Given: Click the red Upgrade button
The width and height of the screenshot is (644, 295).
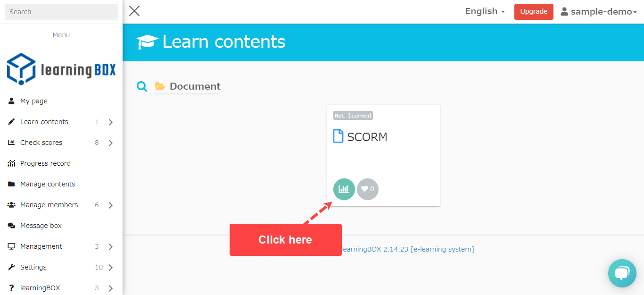Looking at the screenshot, I should [x=534, y=12].
